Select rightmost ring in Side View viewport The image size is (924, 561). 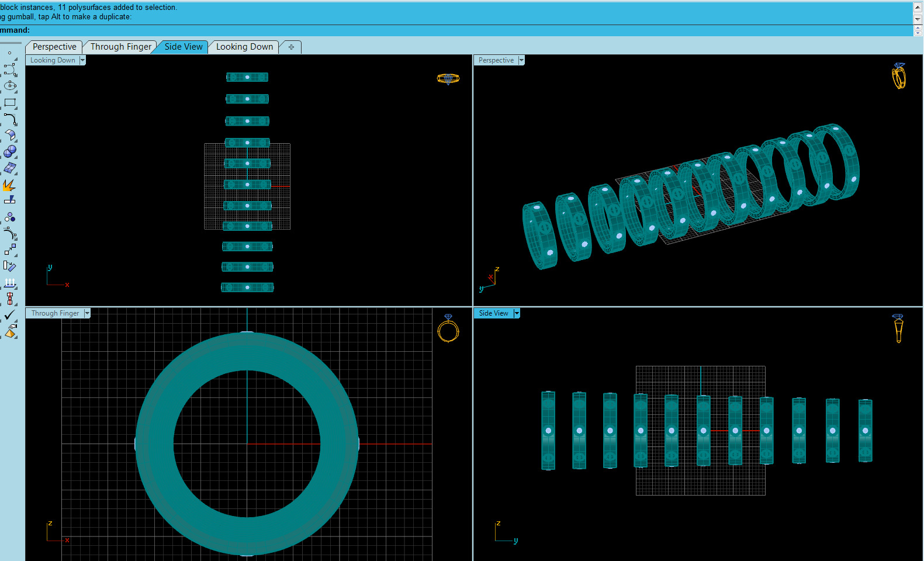(x=866, y=431)
